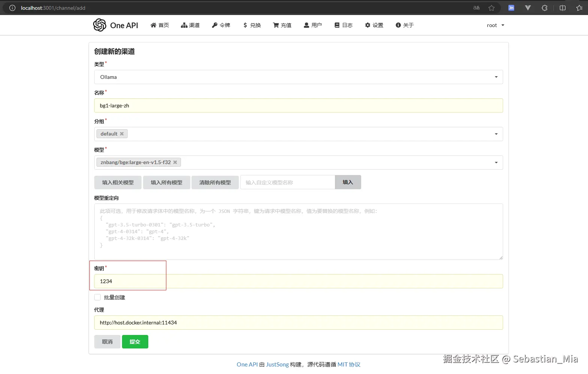Click the One API logo icon

[x=100, y=25]
